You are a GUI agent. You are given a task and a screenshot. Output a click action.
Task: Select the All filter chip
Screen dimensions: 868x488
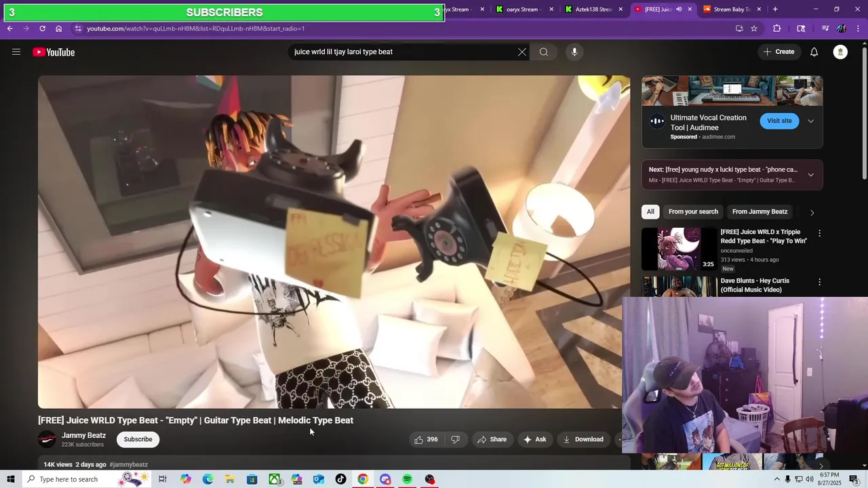pos(650,211)
